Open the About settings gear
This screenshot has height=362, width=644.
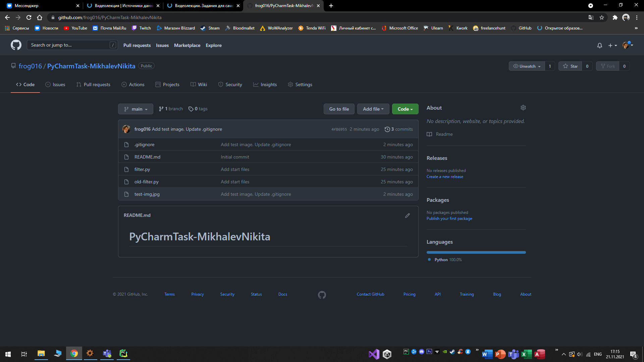tap(523, 108)
